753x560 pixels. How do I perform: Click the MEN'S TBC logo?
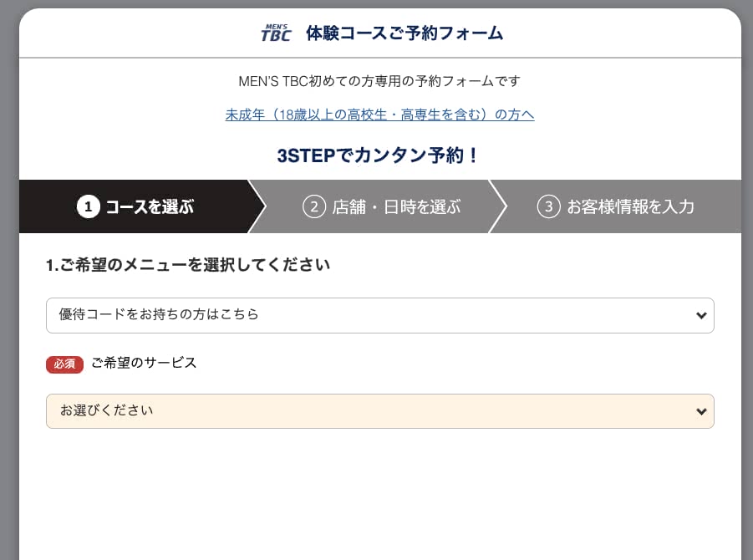click(276, 33)
